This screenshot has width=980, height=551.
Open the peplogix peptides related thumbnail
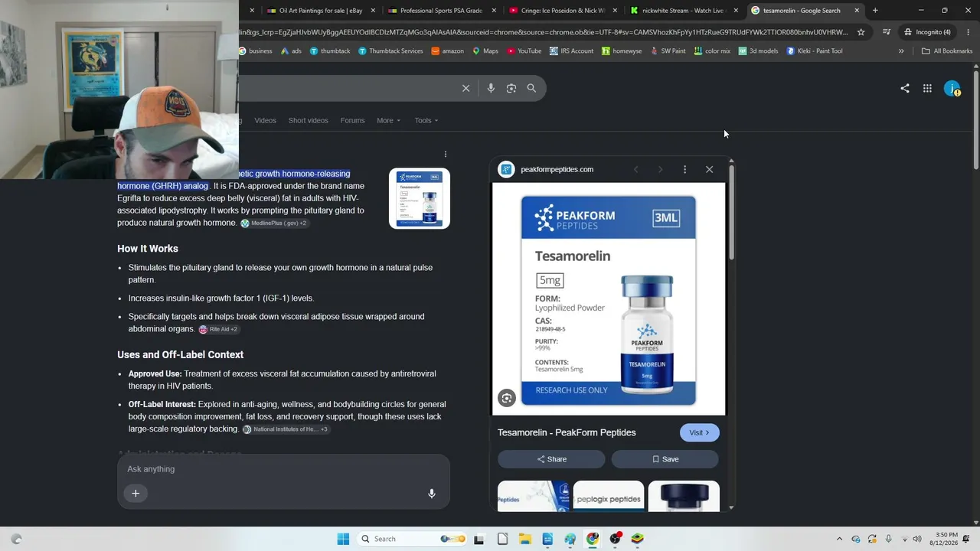[609, 497]
